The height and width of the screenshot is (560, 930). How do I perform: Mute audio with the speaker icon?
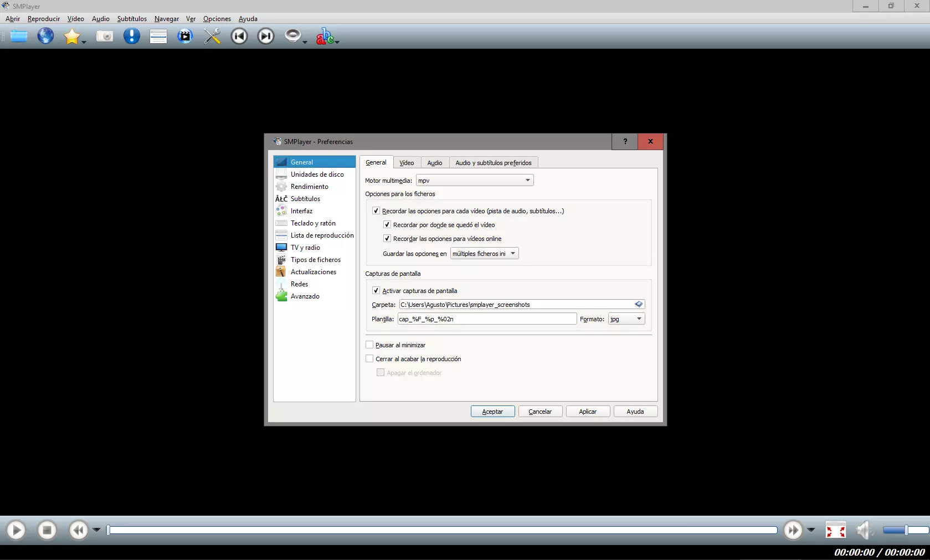pos(864,531)
